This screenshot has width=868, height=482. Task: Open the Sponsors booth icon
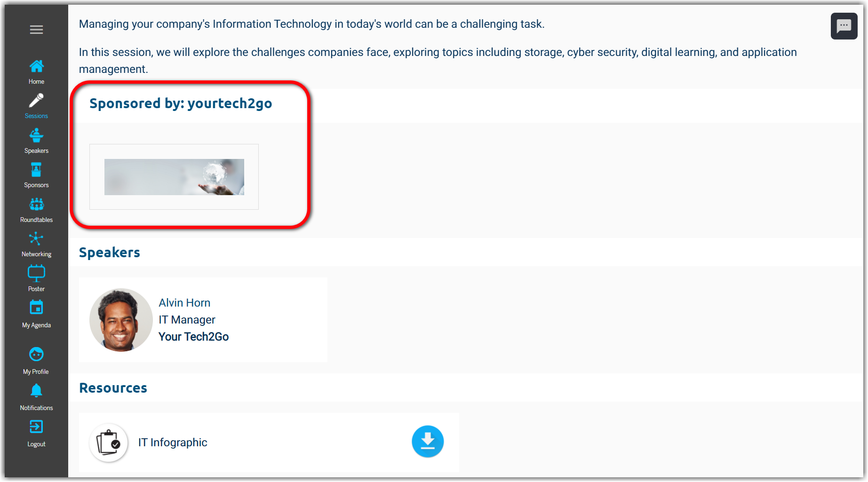click(x=36, y=170)
